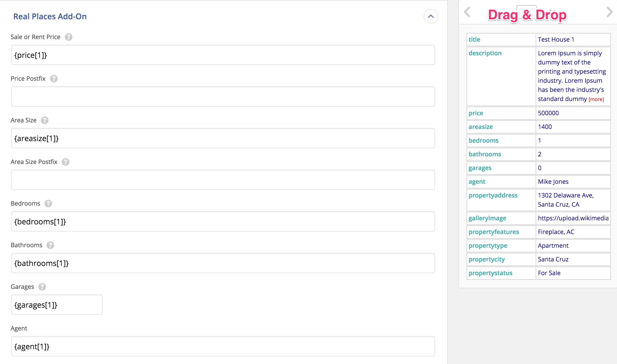Click the galleryimage URL value
Screen dimensions: 617x364
pyautogui.click(x=573, y=218)
